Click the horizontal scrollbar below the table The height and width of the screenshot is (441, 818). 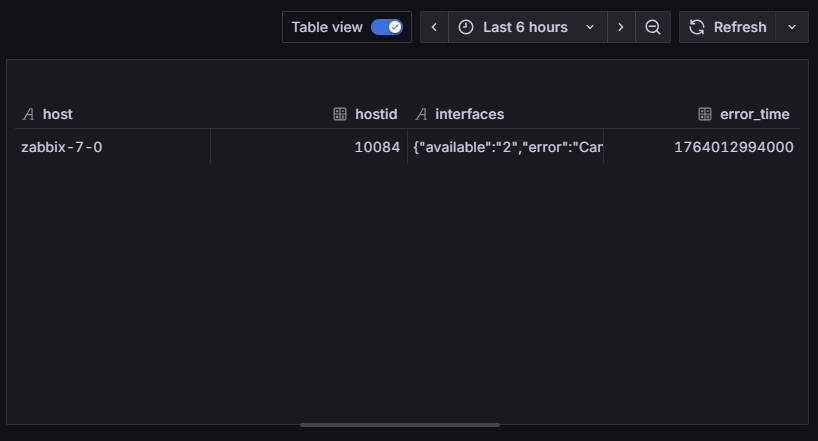point(400,425)
